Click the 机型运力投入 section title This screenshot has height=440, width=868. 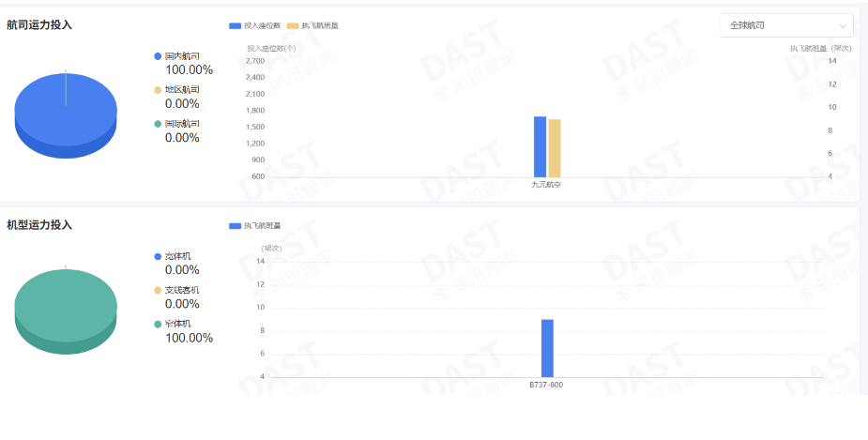click(39, 225)
